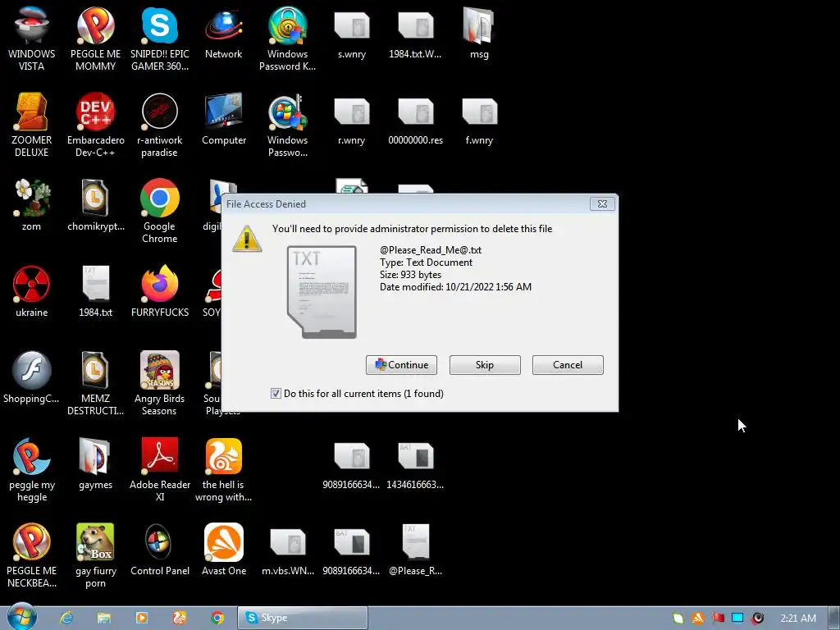Image resolution: width=840 pixels, height=630 pixels.
Task: Click the Show desktop strip
Action: click(x=834, y=619)
